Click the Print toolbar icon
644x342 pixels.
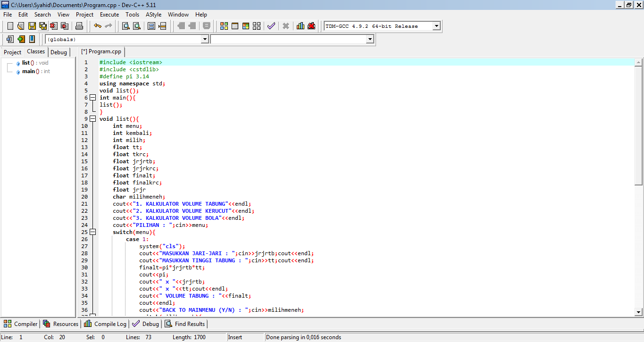point(79,26)
